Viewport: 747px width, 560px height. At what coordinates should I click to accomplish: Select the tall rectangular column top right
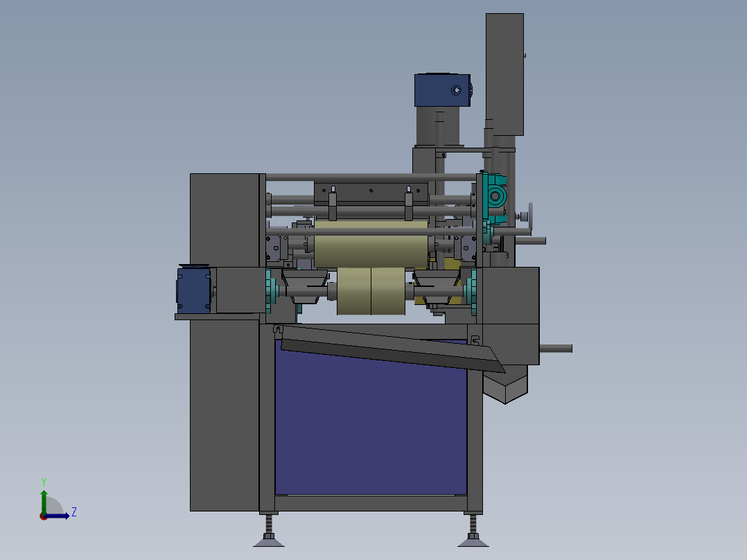tap(504, 74)
